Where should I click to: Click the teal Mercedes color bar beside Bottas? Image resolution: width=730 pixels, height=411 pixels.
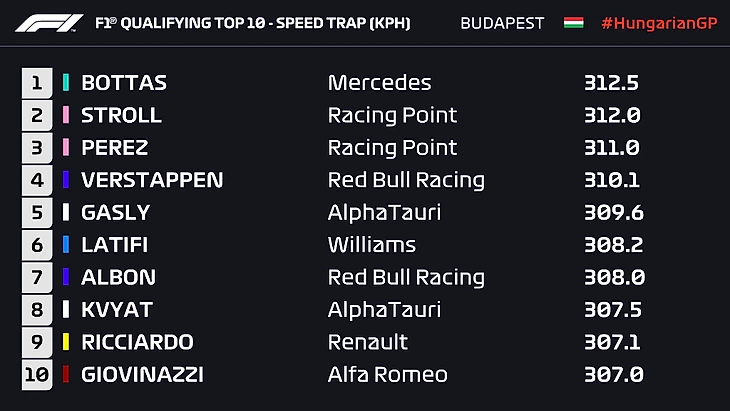pyautogui.click(x=66, y=83)
